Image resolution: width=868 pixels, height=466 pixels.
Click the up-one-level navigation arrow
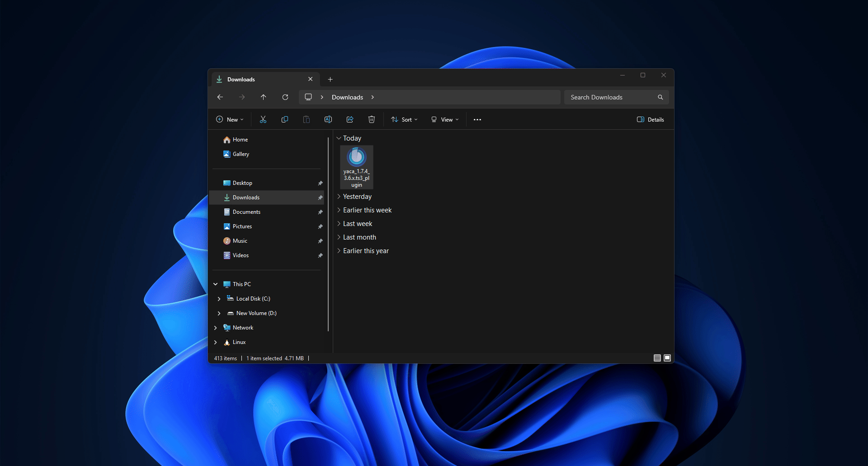point(264,97)
